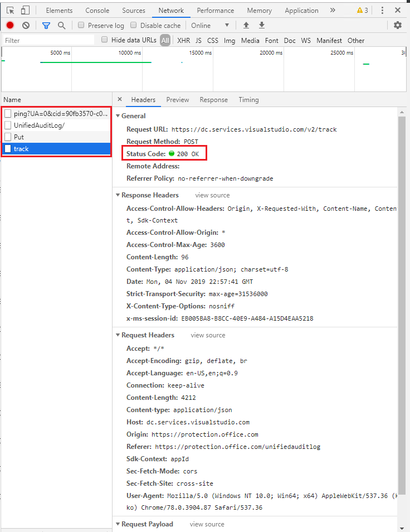Filter requests by Other type
Image resolution: width=410 pixels, height=532 pixels.
pyautogui.click(x=356, y=40)
